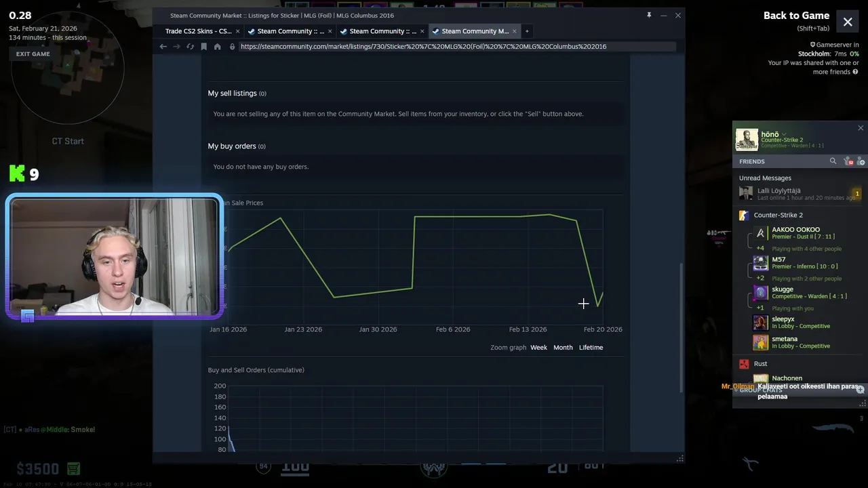Search the friends list
The image size is (868, 488).
[x=833, y=161]
